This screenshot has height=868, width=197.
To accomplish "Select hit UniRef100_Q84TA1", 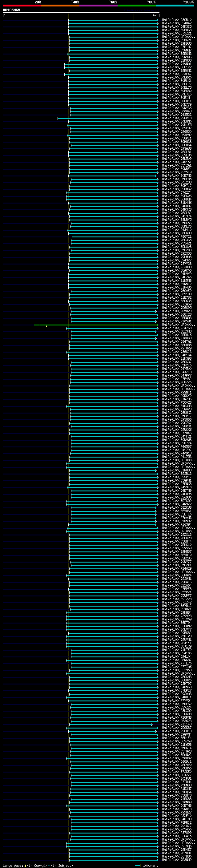I will (177, 342).
